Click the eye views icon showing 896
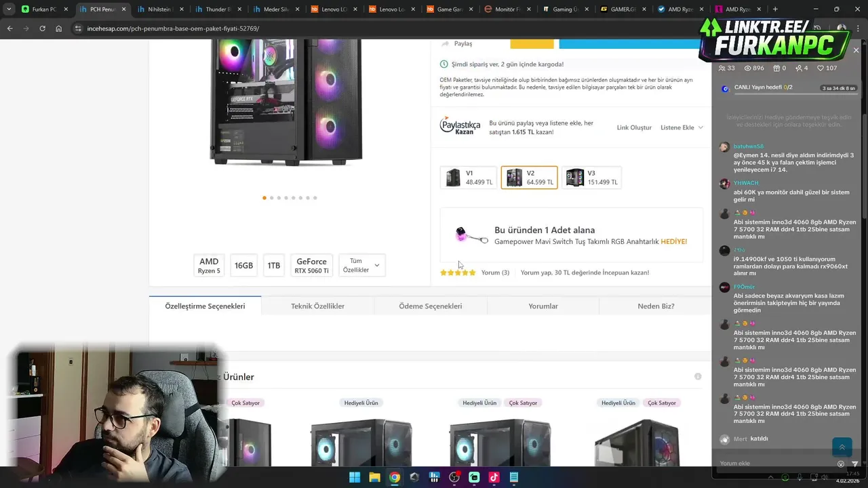Viewport: 868px width, 488px height. (x=748, y=68)
